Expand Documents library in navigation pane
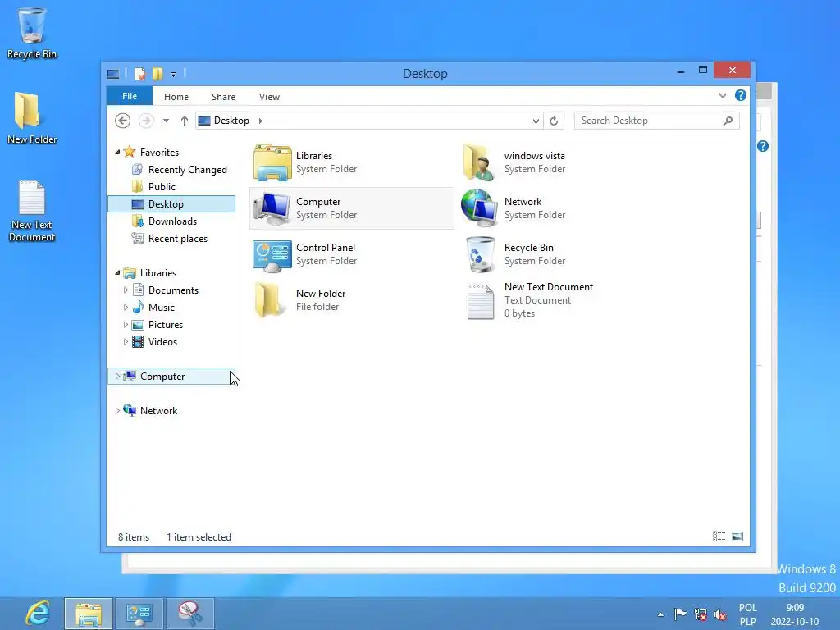This screenshot has width=840, height=630. coord(126,290)
